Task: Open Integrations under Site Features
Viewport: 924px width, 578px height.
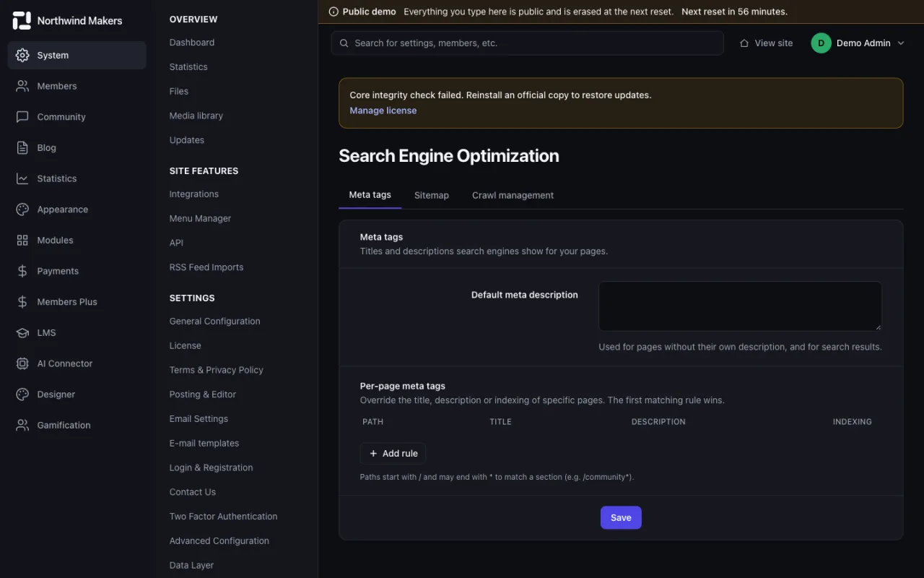Action: coord(194,194)
